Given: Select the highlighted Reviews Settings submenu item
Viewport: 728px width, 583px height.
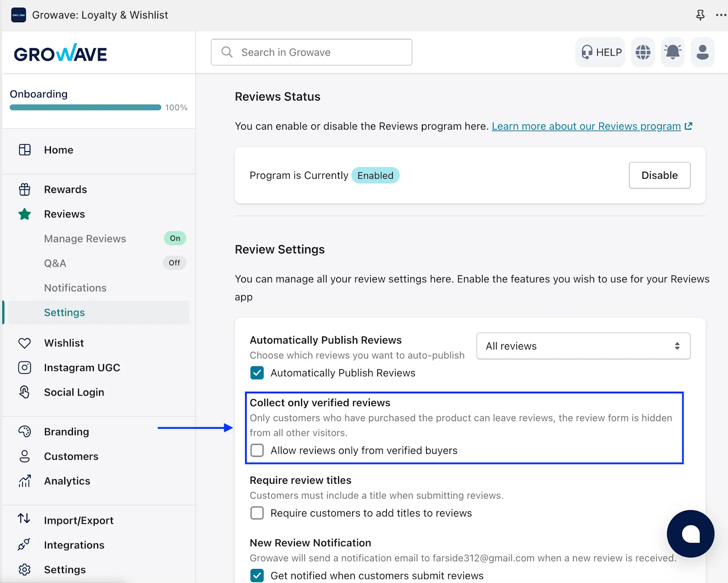Looking at the screenshot, I should pyautogui.click(x=99, y=312).
